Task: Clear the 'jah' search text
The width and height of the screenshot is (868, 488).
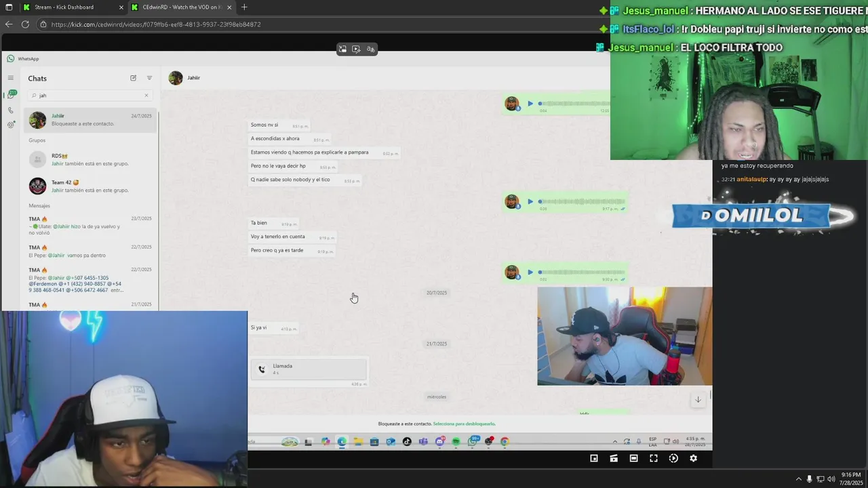Action: [146, 96]
